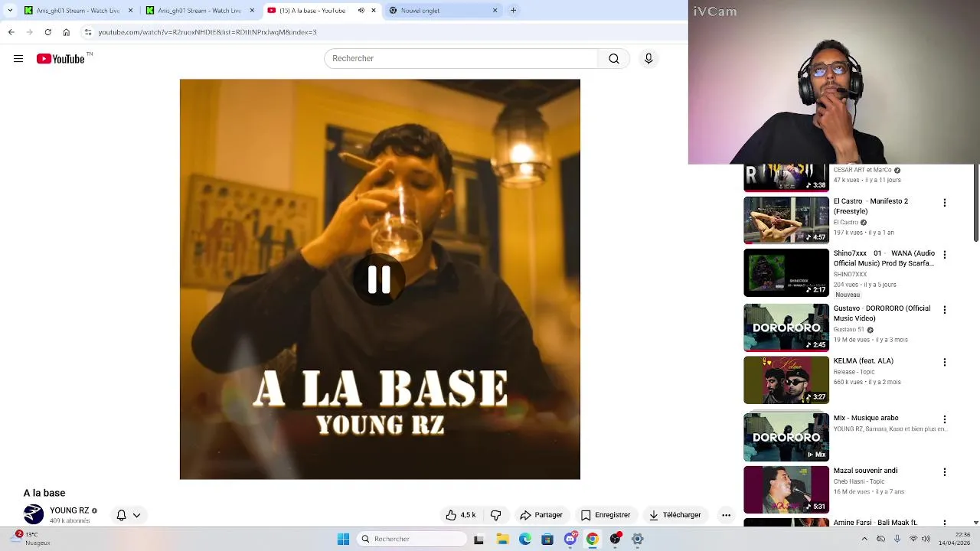Open the tab search dropdown
980x551 pixels.
pos(9,11)
